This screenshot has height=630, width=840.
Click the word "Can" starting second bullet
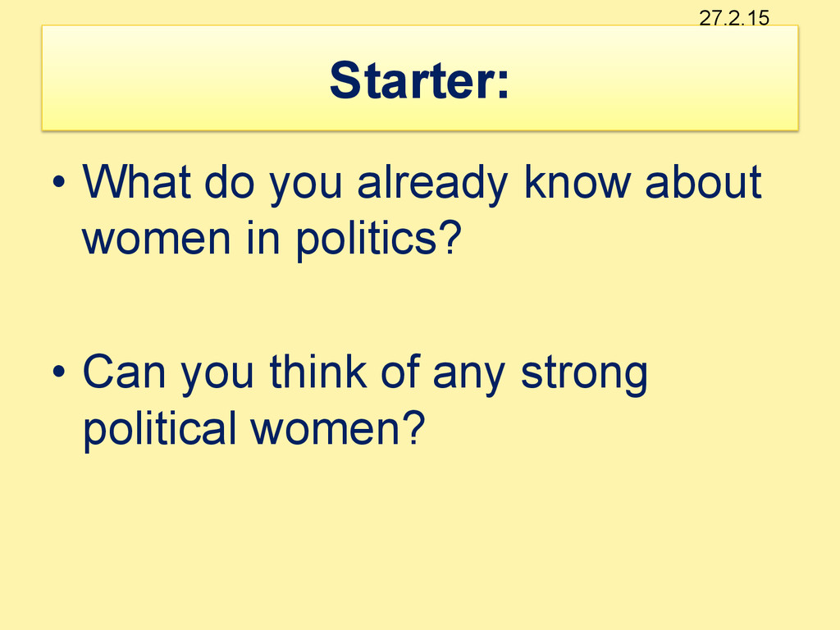tap(125, 372)
